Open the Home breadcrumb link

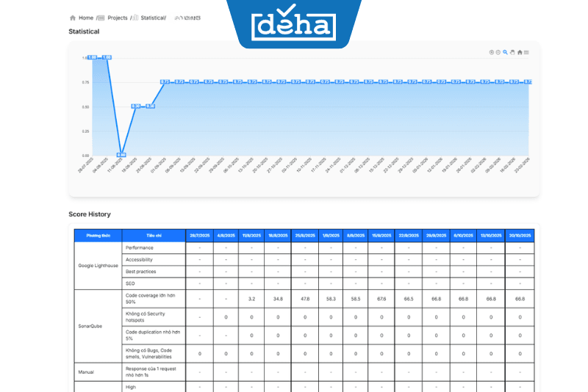pos(86,18)
